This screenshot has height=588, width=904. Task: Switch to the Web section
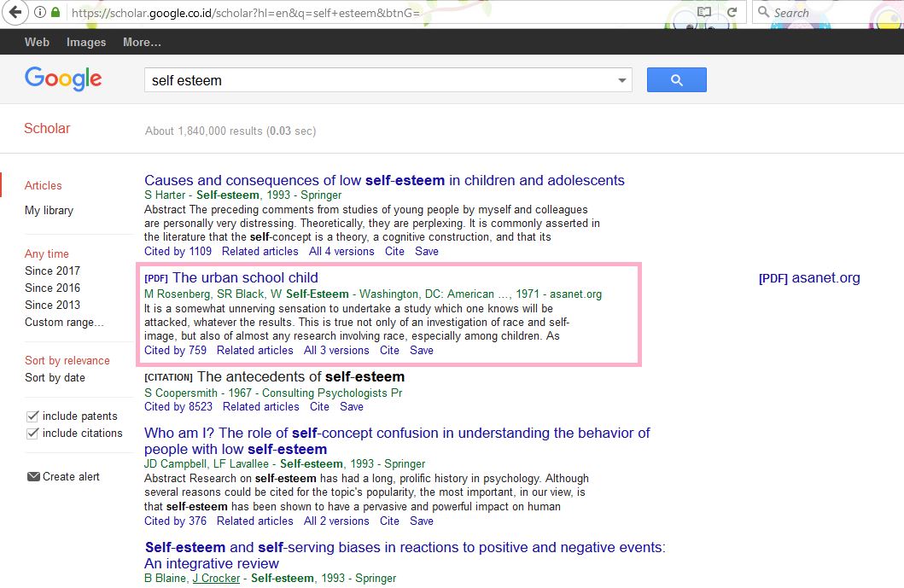37,41
